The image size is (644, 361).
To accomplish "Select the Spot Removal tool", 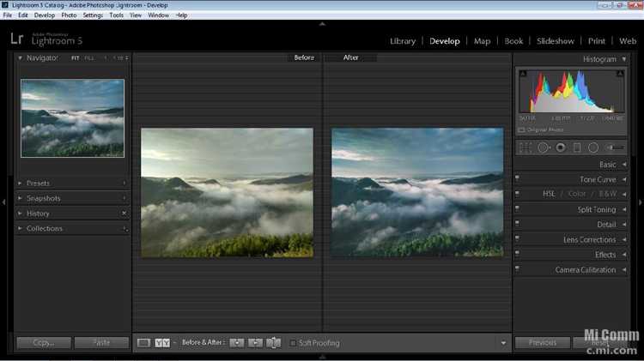I will 544,147.
